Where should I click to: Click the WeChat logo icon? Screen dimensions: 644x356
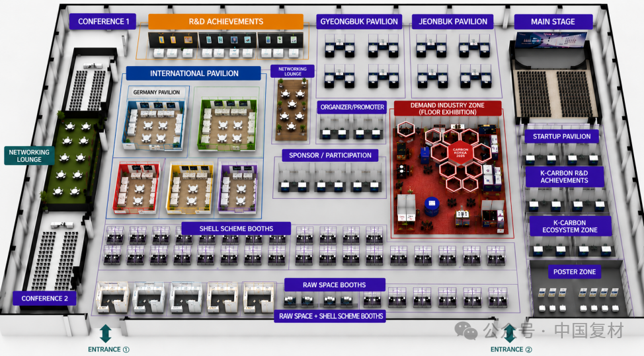point(466,330)
